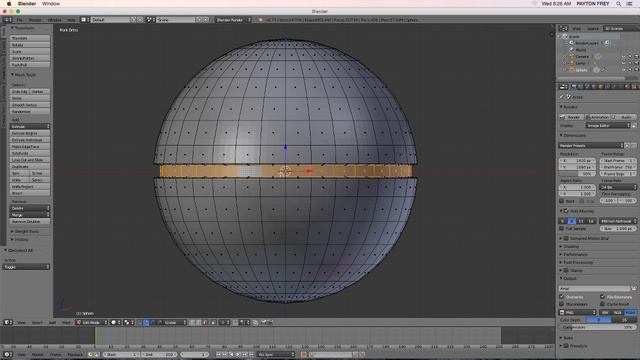Toggle Full Sample checkbox
640x360 pixels.
[x=562, y=229]
